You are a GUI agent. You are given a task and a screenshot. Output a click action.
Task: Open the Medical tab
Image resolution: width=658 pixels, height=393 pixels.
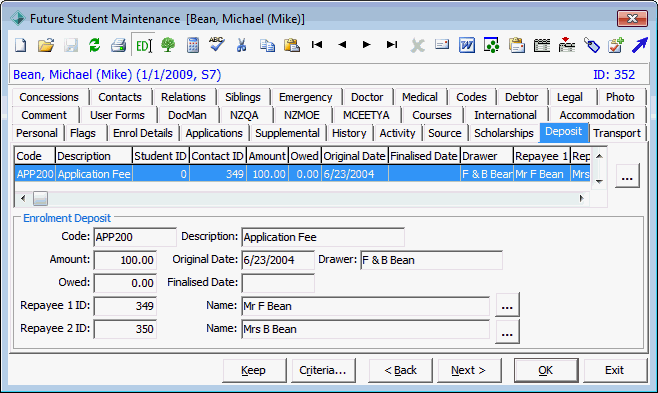coord(420,97)
